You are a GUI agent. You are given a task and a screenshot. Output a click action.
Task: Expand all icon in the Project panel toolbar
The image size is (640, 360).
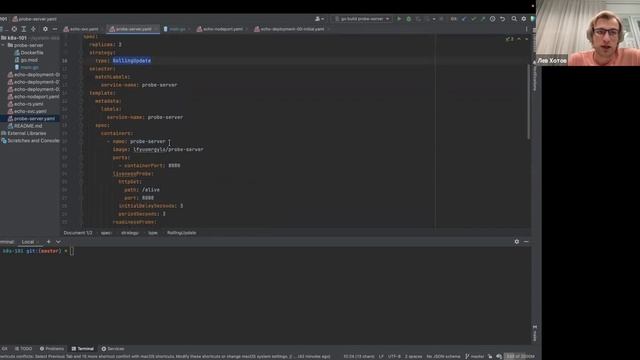[x=24, y=29]
